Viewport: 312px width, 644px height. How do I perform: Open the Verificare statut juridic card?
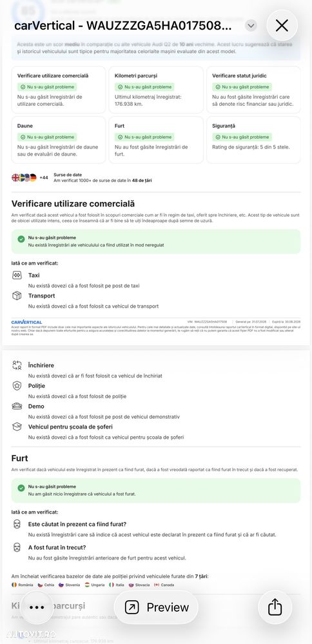coord(253,90)
